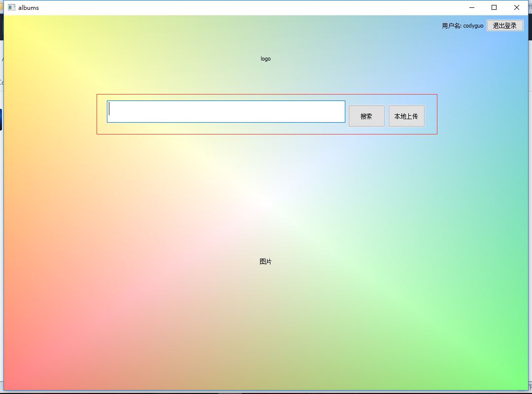Screen dimensions: 532x394
Task: Click the 本地上传 local upload button
Action: 406,115
